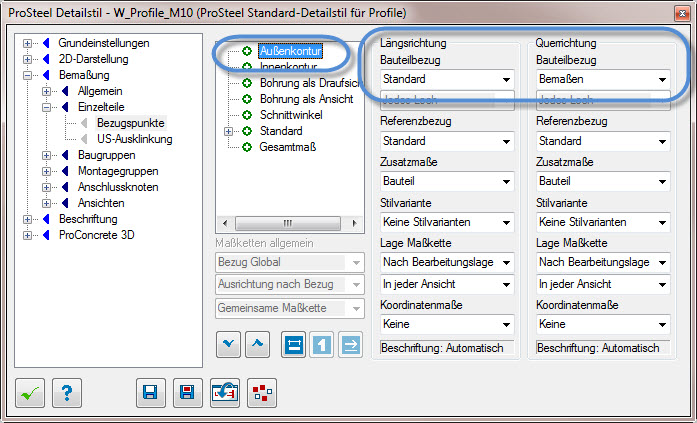Click green plus icon beside Bohrung als Ansicht
Image resolution: width=697 pixels, height=423 pixels.
[247, 99]
